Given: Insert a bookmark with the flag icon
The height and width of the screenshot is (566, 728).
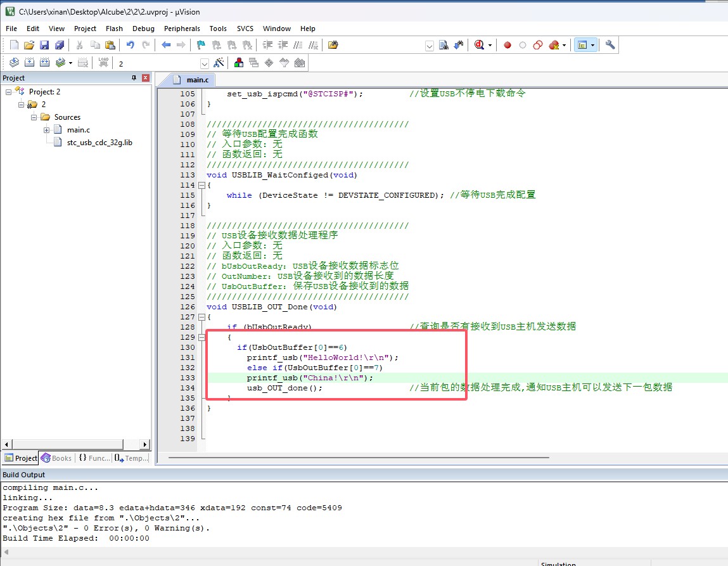Looking at the screenshot, I should click(x=201, y=45).
